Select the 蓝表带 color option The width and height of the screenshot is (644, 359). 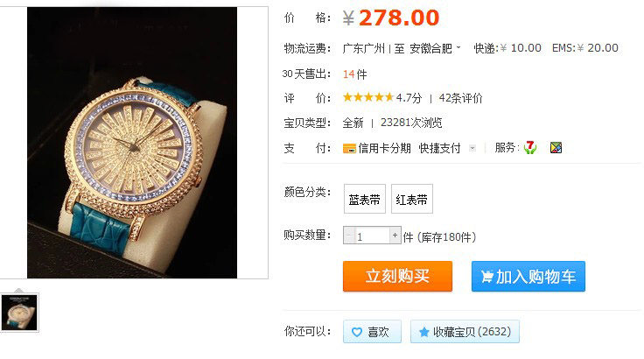pyautogui.click(x=364, y=199)
